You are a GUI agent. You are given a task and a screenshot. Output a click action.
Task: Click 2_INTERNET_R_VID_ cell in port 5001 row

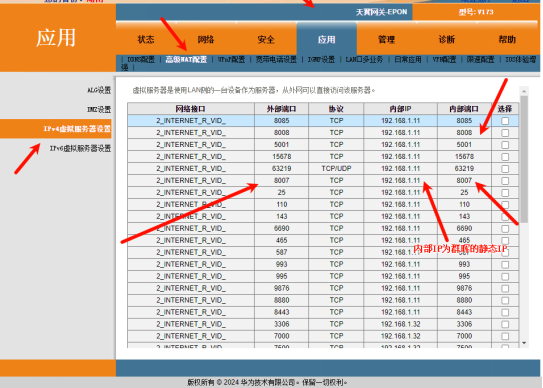coord(191,145)
